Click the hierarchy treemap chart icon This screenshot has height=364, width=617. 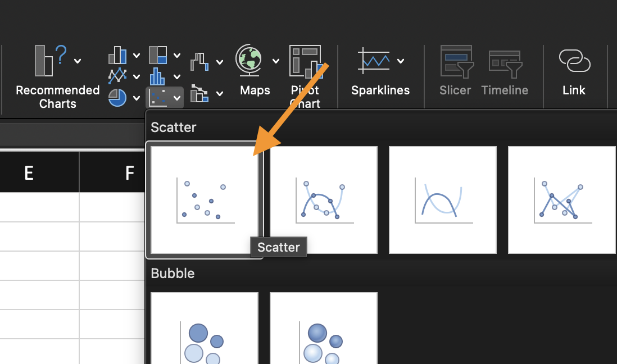158,55
